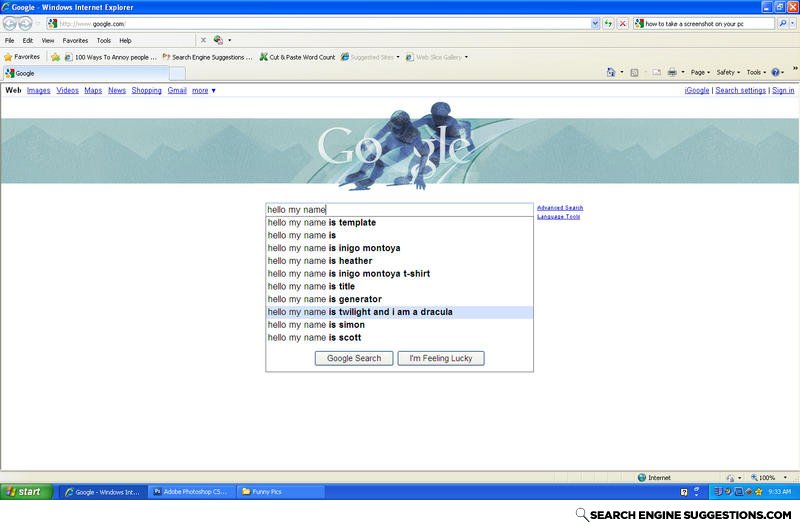Open the Images link
The width and height of the screenshot is (800, 526).
coord(38,90)
